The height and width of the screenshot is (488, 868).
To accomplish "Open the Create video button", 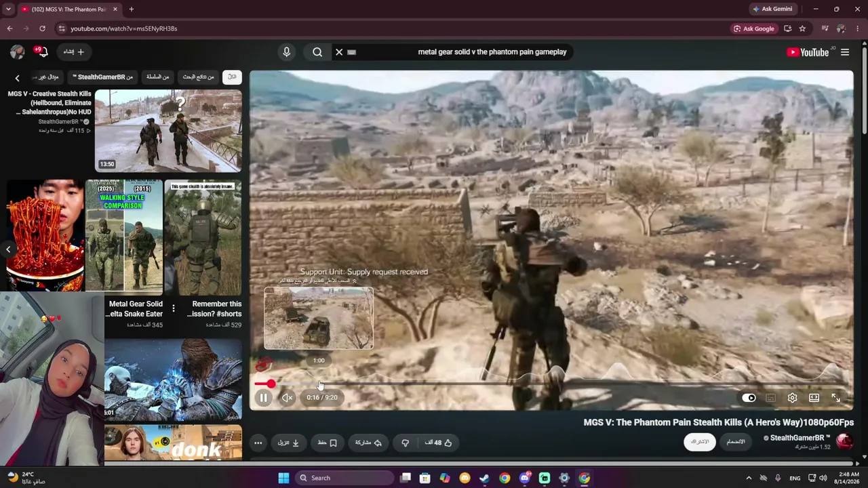I will click(73, 52).
